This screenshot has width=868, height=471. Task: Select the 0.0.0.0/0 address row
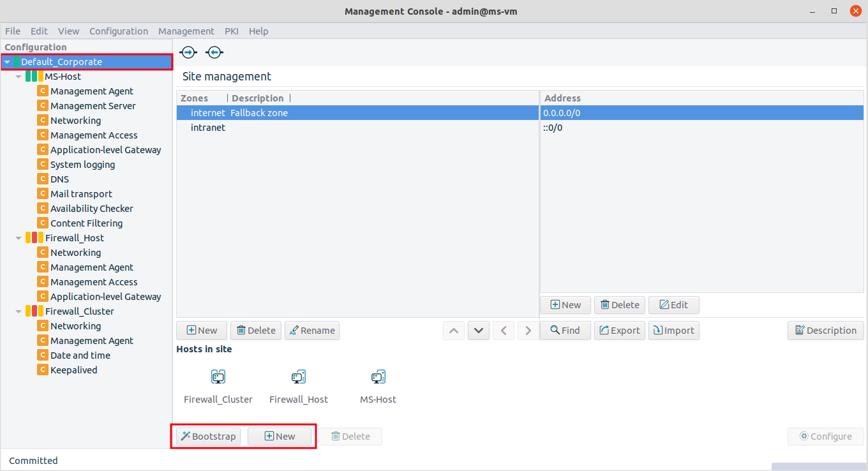[702, 113]
